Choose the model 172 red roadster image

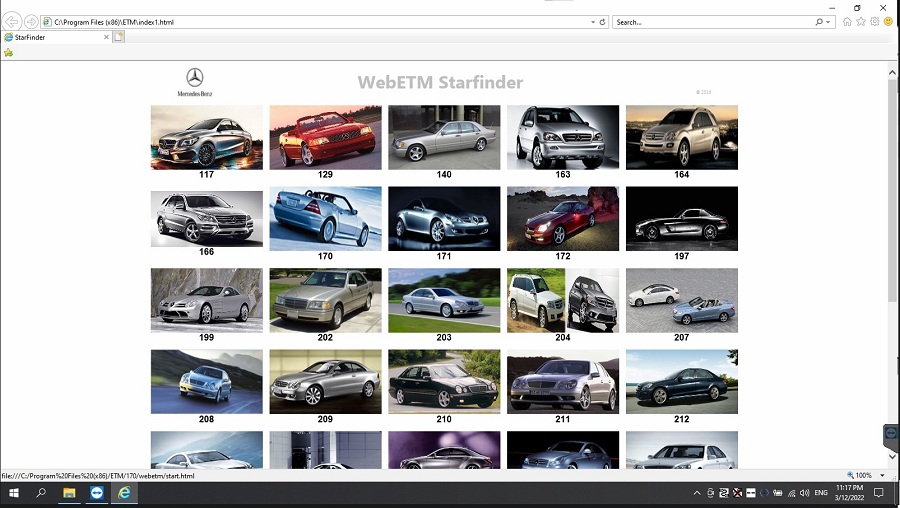click(563, 219)
